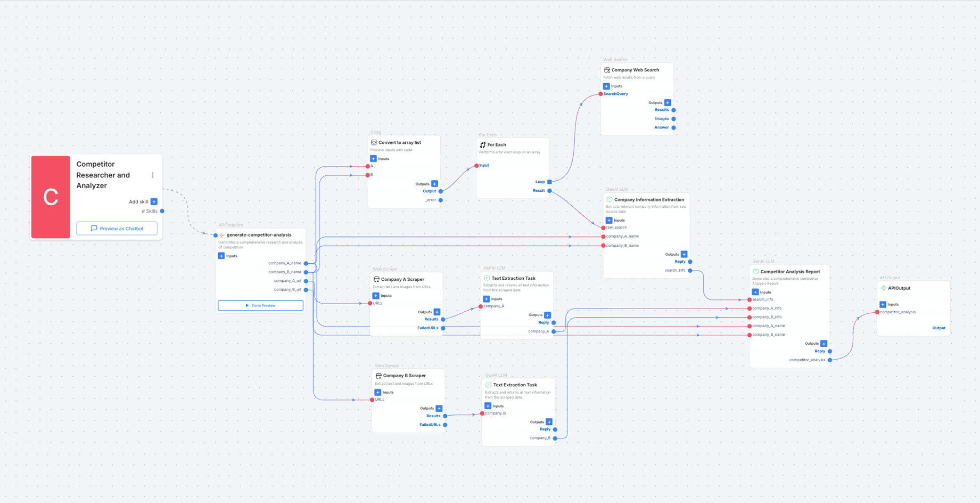
Task: Click the code icon on Convert to array list
Action: 374,143
